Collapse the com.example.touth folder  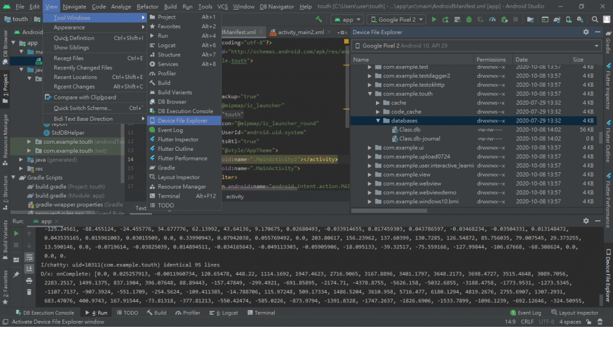[x=370, y=94]
